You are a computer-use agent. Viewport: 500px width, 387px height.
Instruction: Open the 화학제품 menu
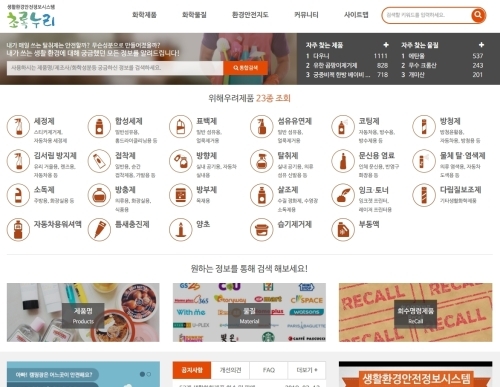tap(144, 15)
